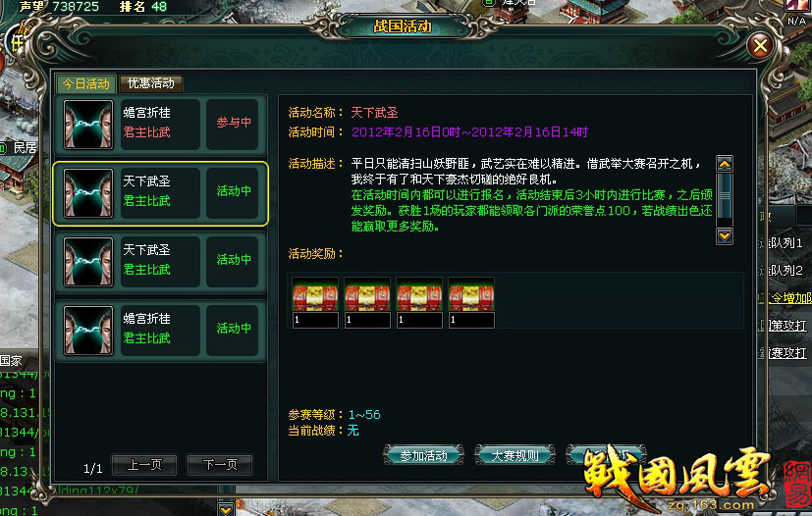
Task: Click the third activity entry's portrait icon
Action: (88, 262)
